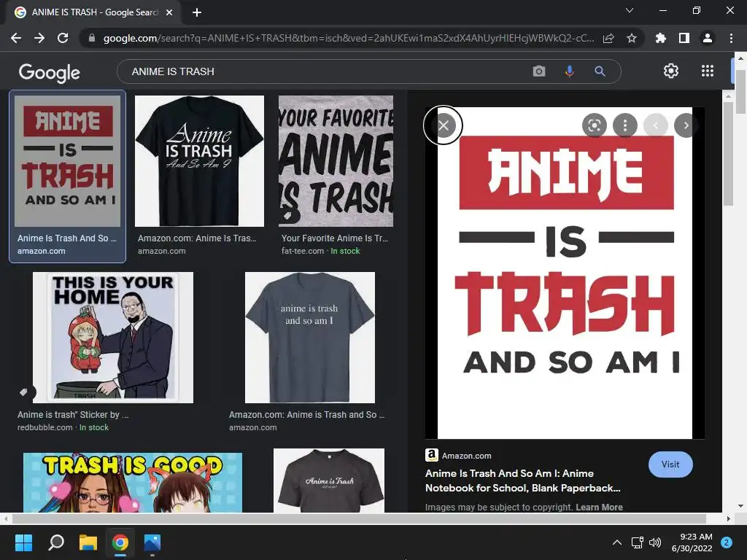Open the notification badge showing 2

coord(727,542)
